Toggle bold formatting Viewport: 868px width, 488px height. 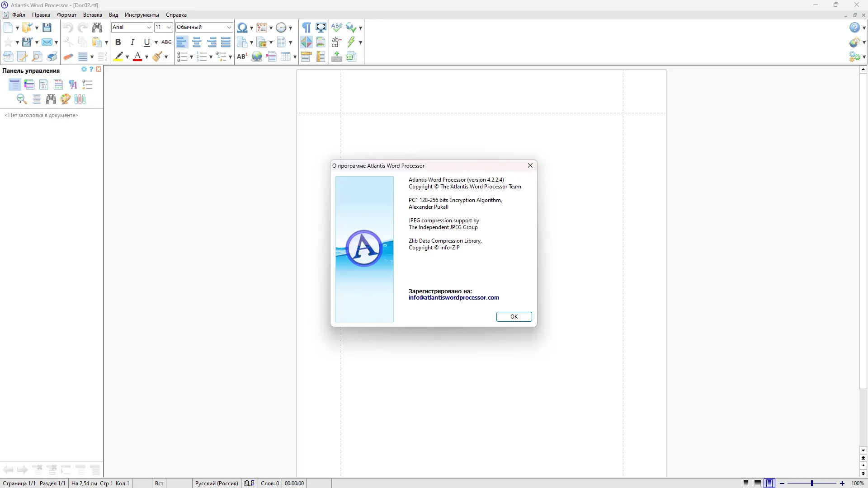[118, 42]
